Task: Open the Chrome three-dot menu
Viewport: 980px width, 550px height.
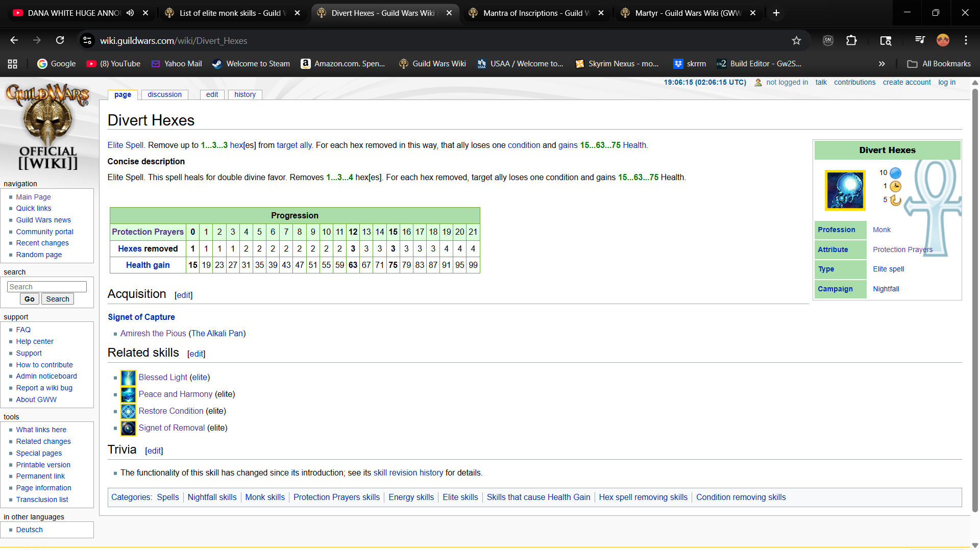Action: [966, 40]
